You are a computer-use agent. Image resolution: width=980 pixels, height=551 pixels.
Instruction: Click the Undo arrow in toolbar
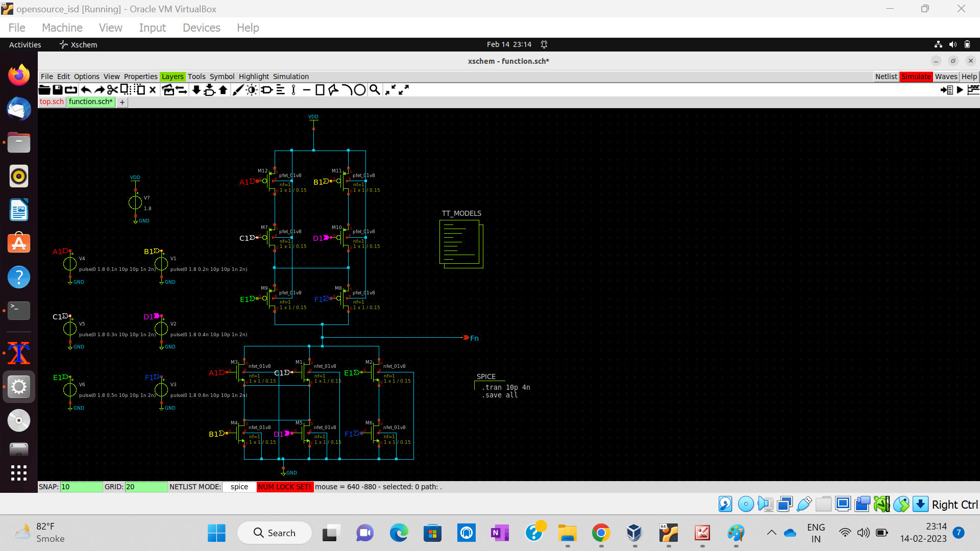click(86, 90)
